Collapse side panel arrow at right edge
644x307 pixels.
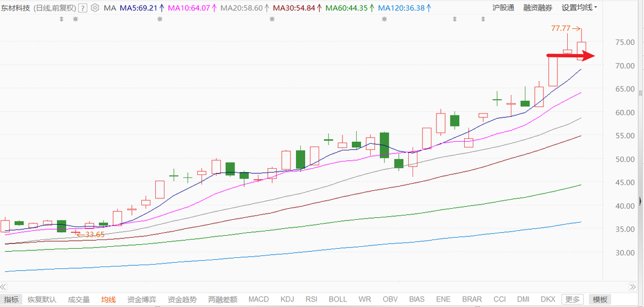coord(640,201)
